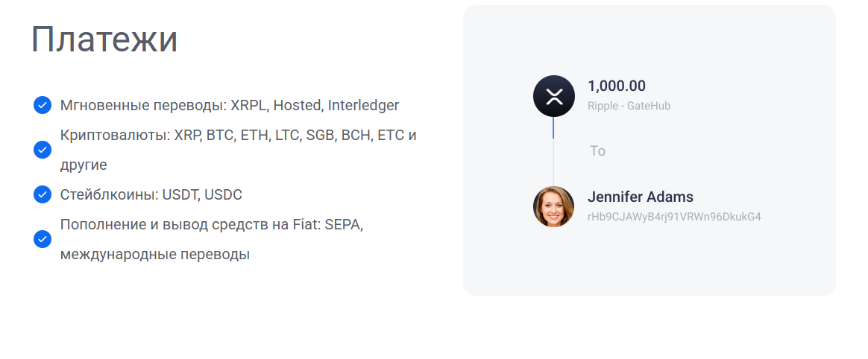Image resolution: width=868 pixels, height=359 pixels.
Task: Click the Стейблкоины: USDT, USDC text
Action: click(151, 194)
